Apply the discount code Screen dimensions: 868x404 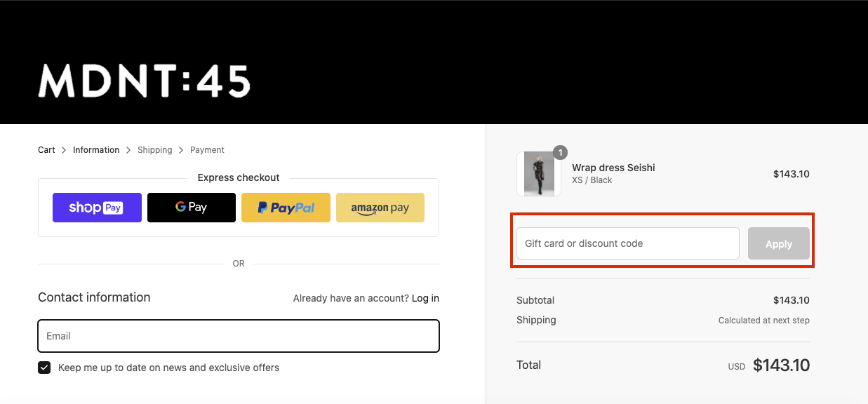(779, 243)
